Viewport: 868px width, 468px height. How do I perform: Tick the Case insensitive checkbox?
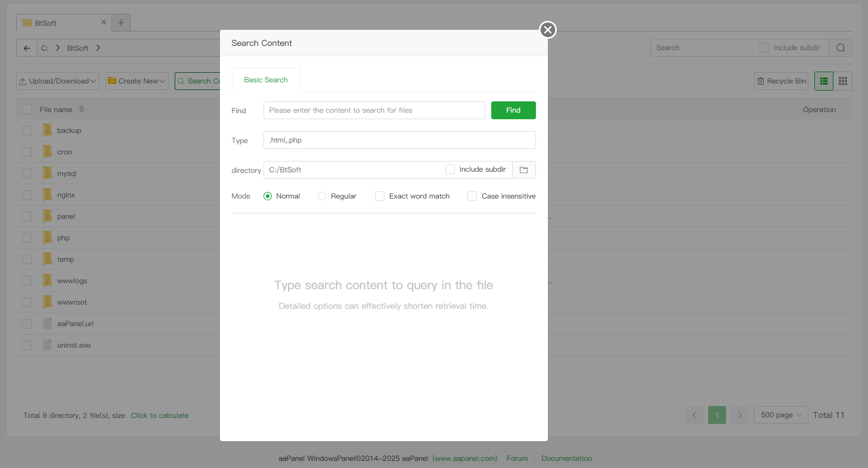tap(472, 196)
